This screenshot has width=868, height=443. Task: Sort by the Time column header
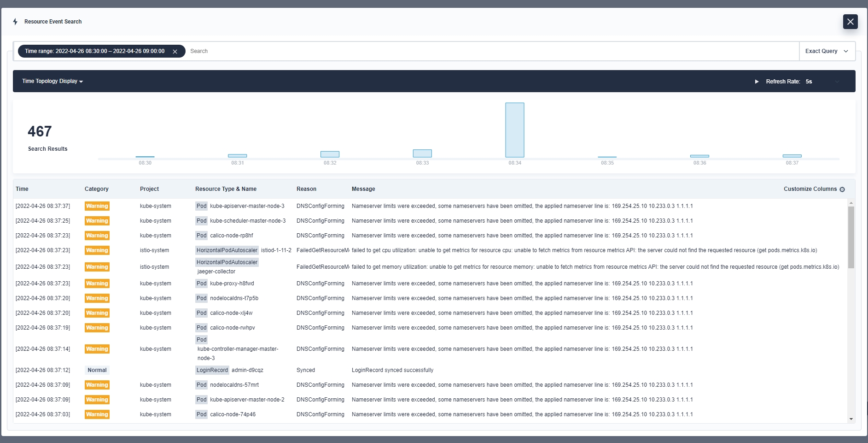(22, 189)
